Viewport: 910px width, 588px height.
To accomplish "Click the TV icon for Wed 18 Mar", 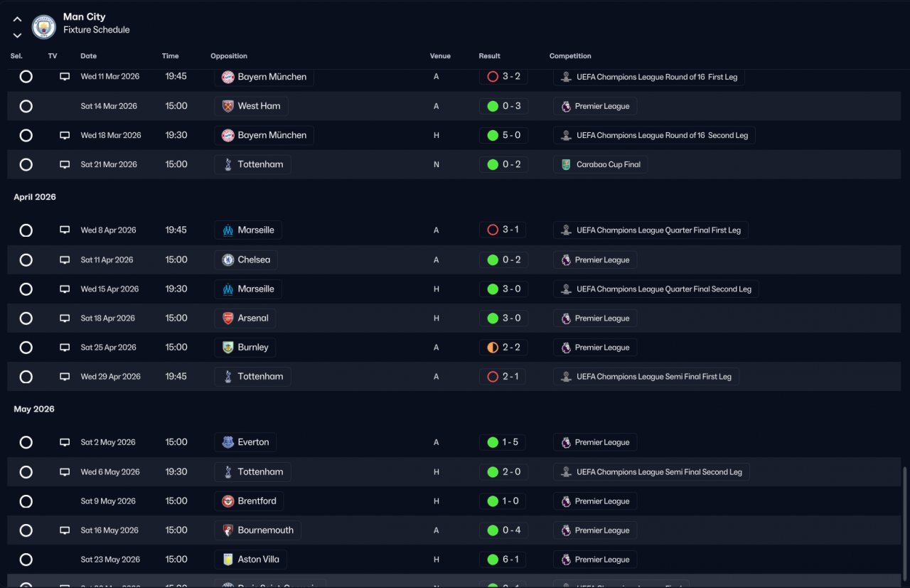I will (65, 135).
